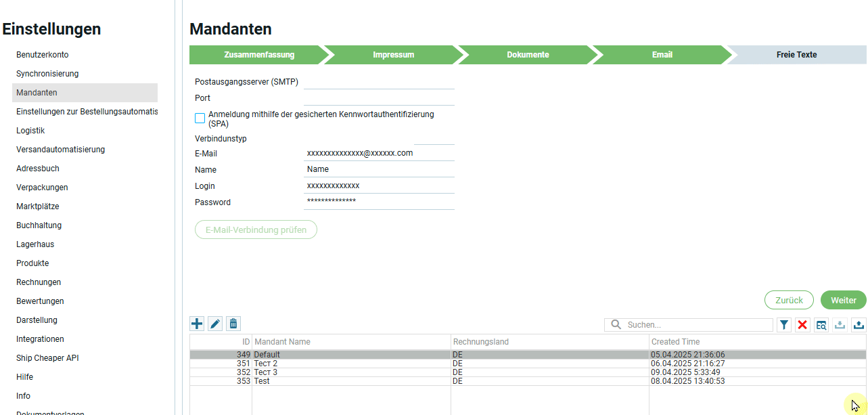Click the Zurück button

(789, 301)
